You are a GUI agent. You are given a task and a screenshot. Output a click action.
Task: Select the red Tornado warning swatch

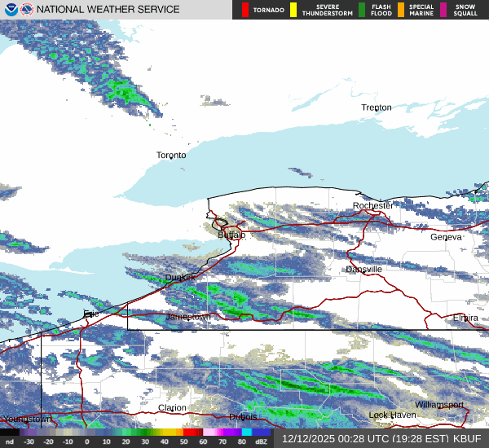tap(245, 10)
